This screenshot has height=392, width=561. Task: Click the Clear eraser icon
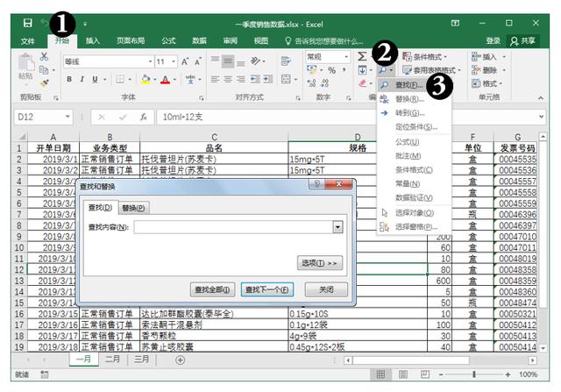362,83
